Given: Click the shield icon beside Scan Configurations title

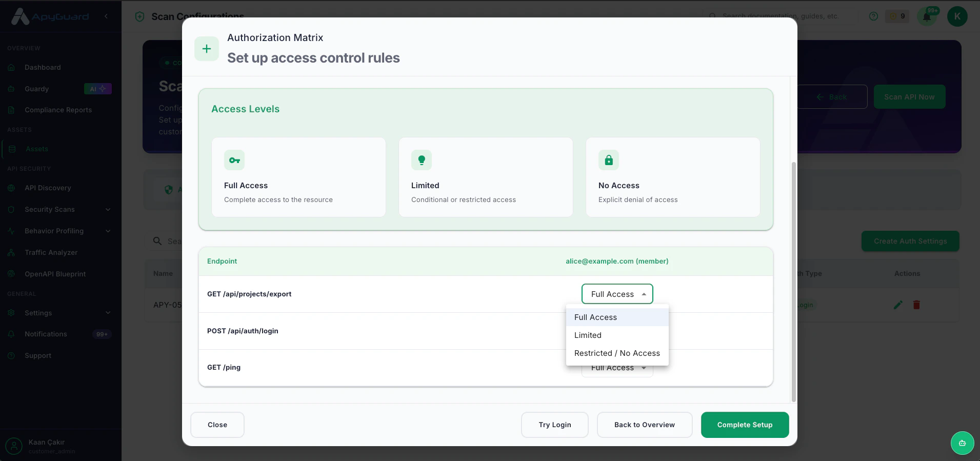Looking at the screenshot, I should (x=139, y=16).
